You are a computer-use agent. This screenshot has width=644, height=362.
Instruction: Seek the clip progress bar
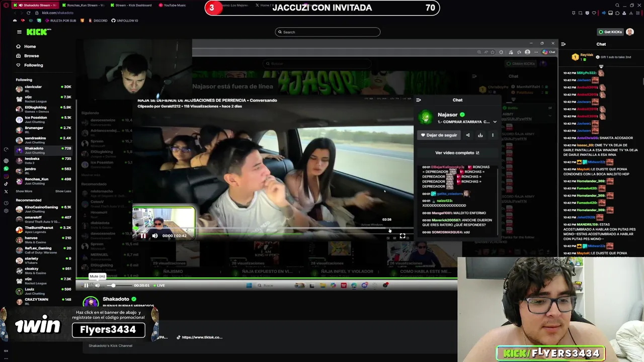point(274,229)
